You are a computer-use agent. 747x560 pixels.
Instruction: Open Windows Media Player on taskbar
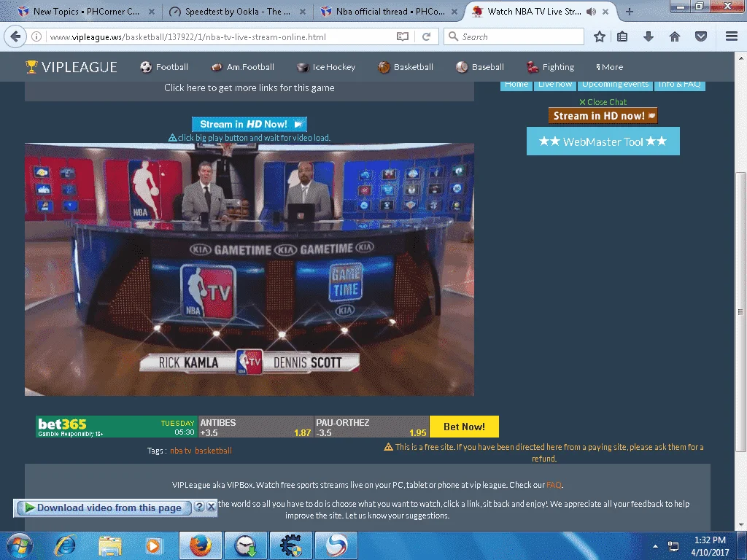pos(154,545)
